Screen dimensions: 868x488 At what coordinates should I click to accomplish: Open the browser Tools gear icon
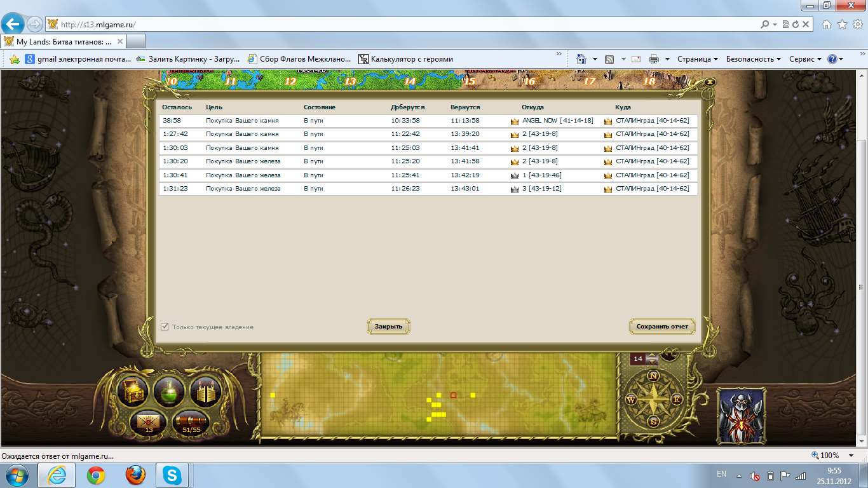858,24
